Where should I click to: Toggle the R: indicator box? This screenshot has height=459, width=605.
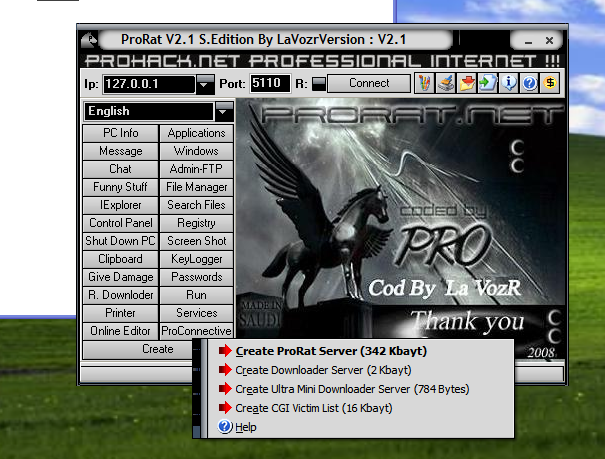click(318, 84)
